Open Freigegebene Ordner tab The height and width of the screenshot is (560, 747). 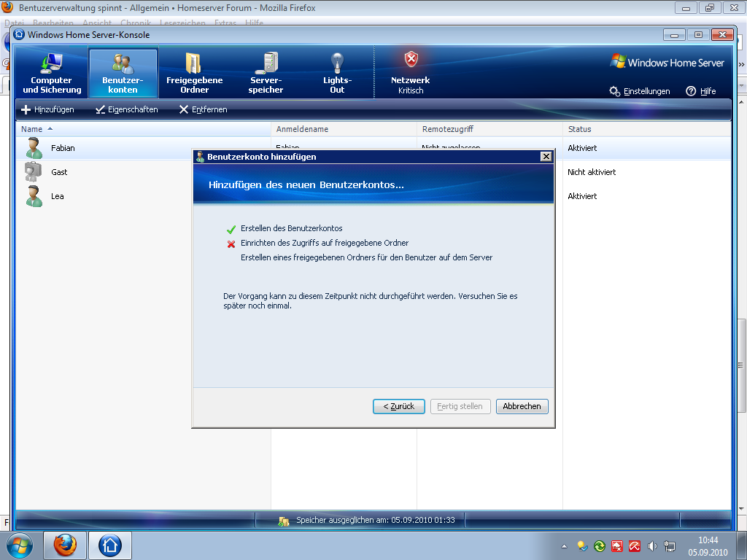click(194, 72)
